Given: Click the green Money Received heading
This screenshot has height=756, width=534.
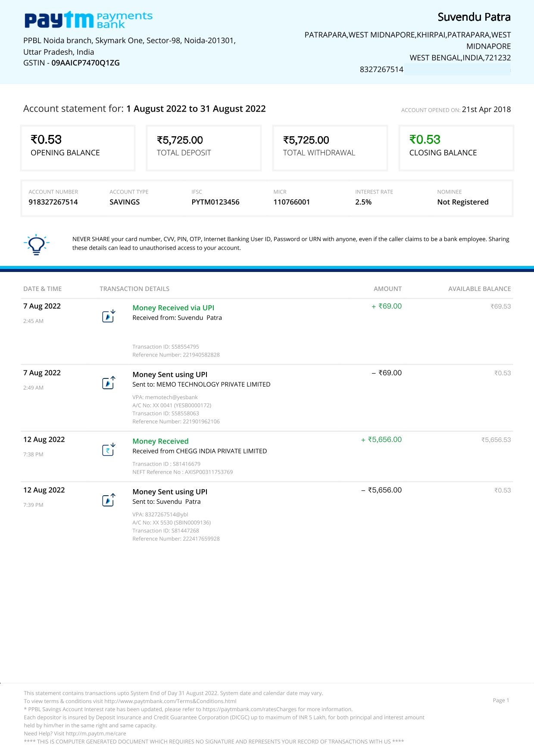Looking at the screenshot, I should [160, 441].
